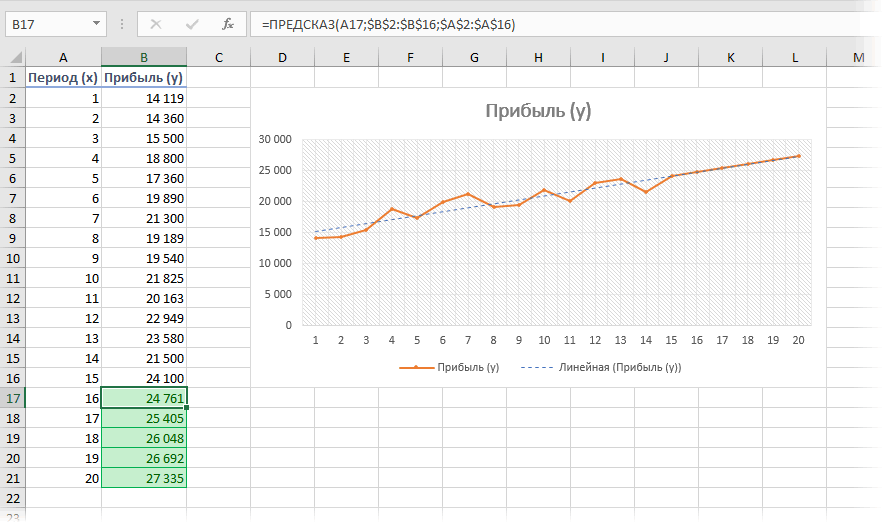The width and height of the screenshot is (883, 523).
Task: Select cell B17 with value 24 761
Action: [144, 397]
